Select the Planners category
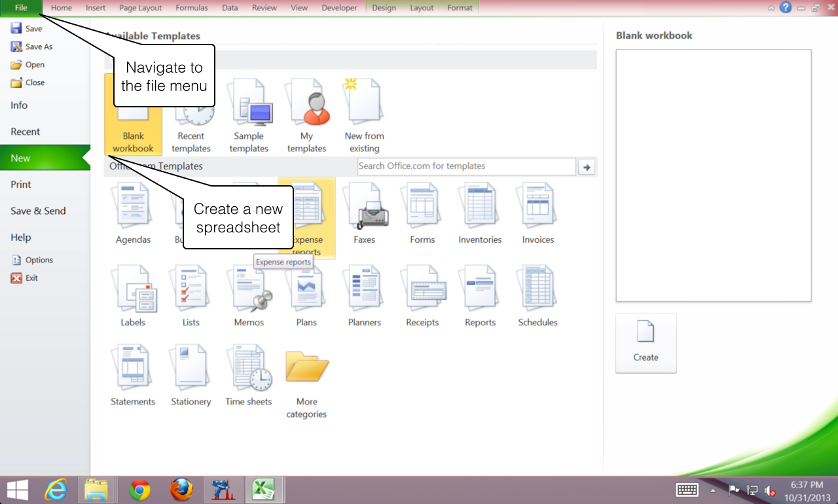The height and width of the screenshot is (504, 838). click(364, 291)
